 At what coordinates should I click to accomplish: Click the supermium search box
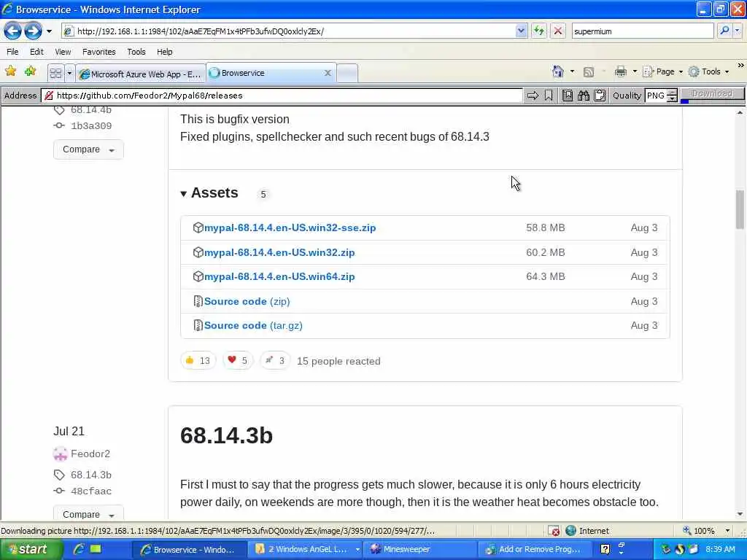click(x=643, y=31)
